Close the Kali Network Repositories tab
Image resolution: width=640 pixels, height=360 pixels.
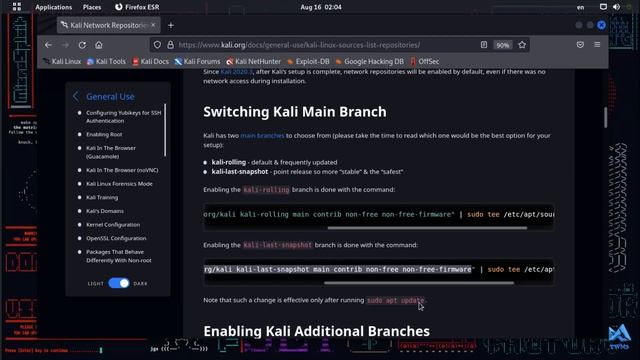(x=153, y=25)
